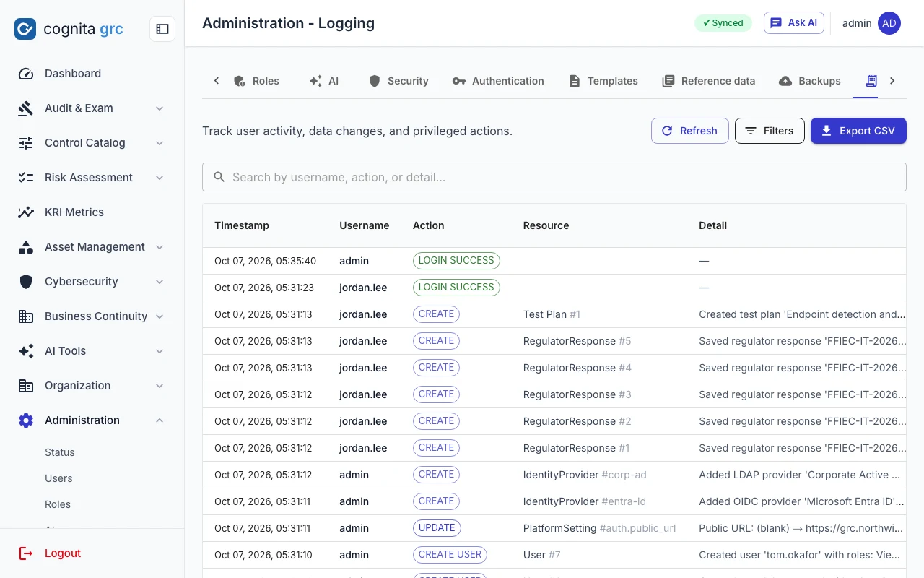The height and width of the screenshot is (578, 924).
Task: Click the cognita grc logo icon
Action: pos(25,29)
